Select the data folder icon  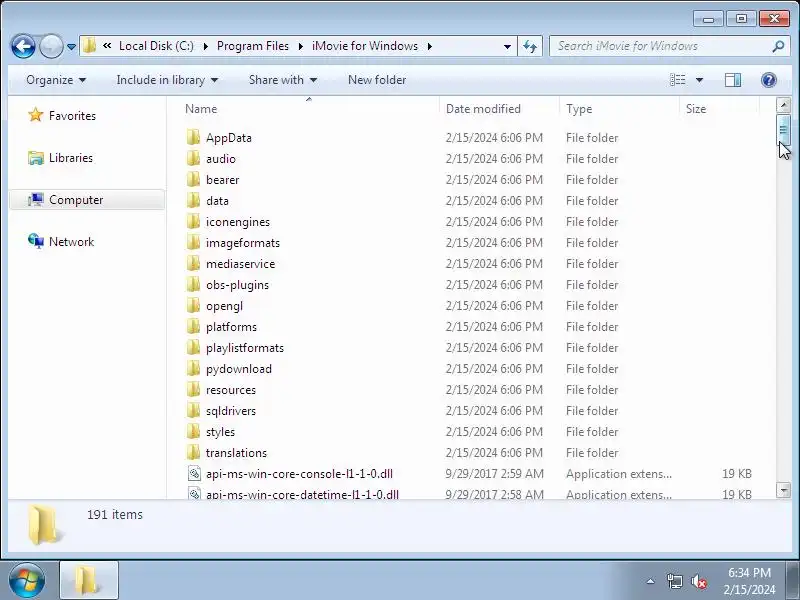[x=193, y=200]
